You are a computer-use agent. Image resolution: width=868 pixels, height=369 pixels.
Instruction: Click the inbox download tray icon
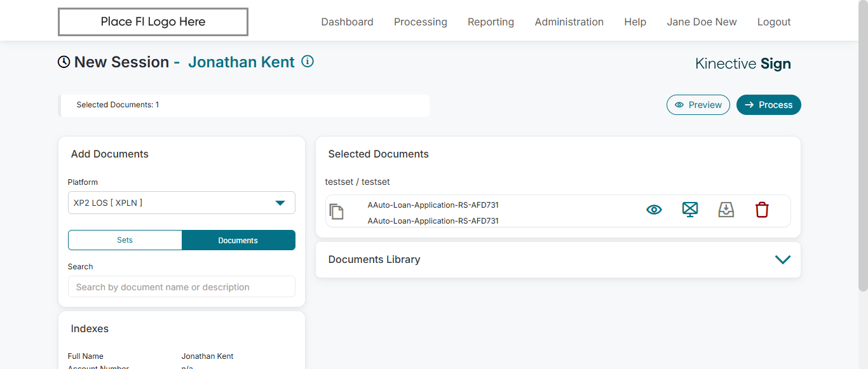[726, 210]
